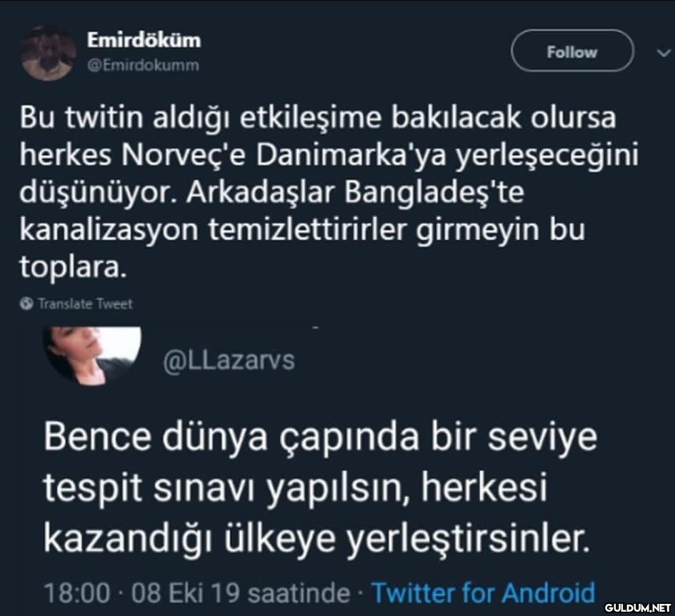Image resolution: width=675 pixels, height=616 pixels.
Task: Click the 18:00 timestamp
Action: (x=76, y=593)
